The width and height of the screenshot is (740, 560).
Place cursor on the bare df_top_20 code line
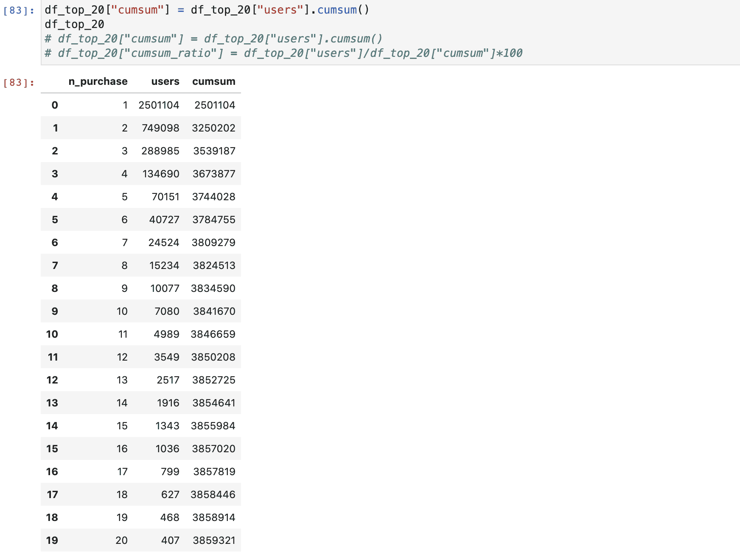pyautogui.click(x=75, y=24)
